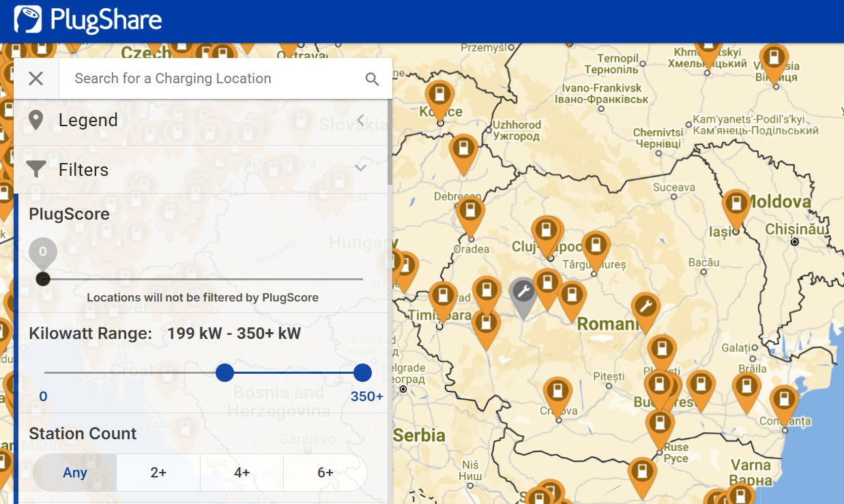Click the Filters funnel icon
This screenshot has width=844, height=504.
pos(36,169)
